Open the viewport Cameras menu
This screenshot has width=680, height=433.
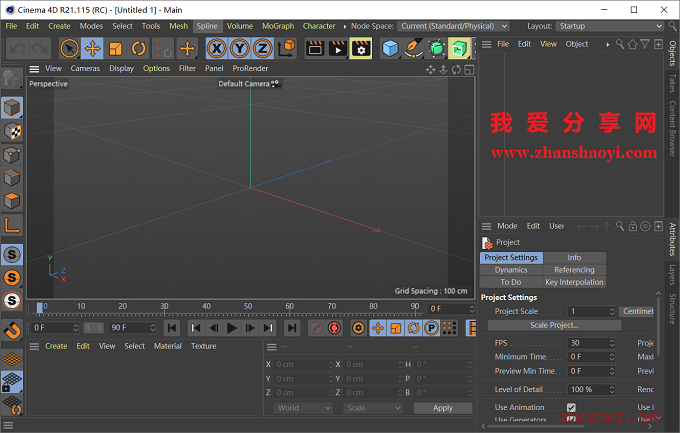point(85,69)
